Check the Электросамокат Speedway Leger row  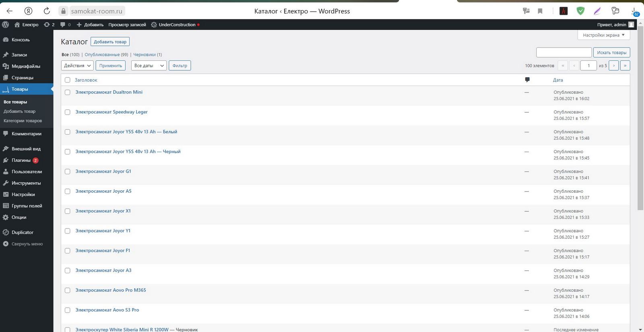point(68,112)
